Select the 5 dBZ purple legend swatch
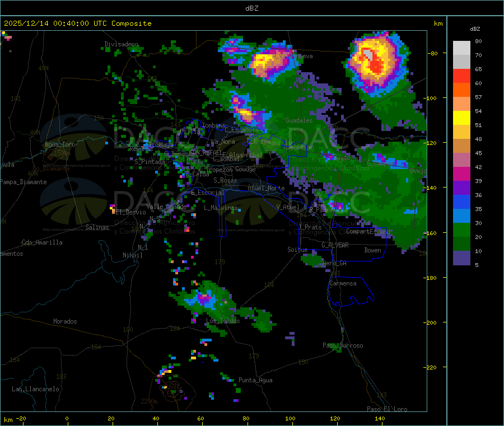The image size is (504, 426). click(x=461, y=258)
